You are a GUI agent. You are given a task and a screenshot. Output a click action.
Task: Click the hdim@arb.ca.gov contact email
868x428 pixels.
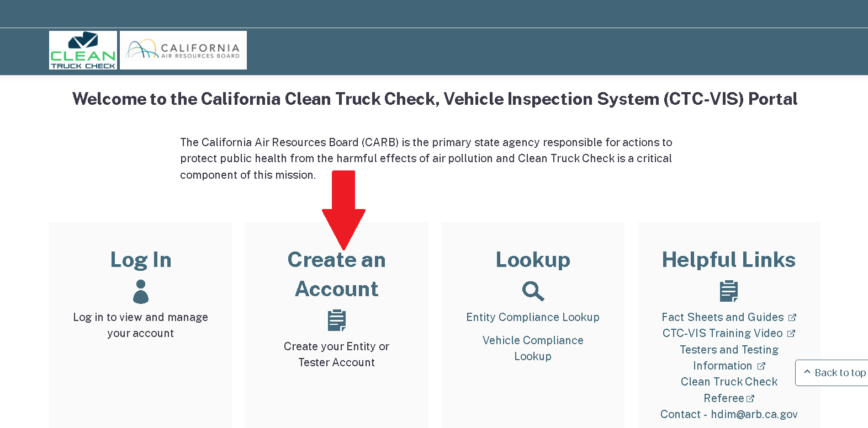754,414
